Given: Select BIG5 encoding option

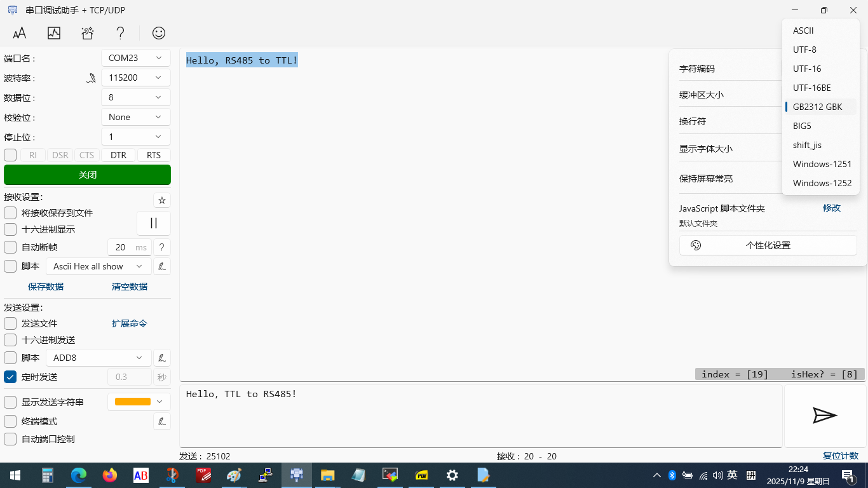Looking at the screenshot, I should pyautogui.click(x=820, y=126).
